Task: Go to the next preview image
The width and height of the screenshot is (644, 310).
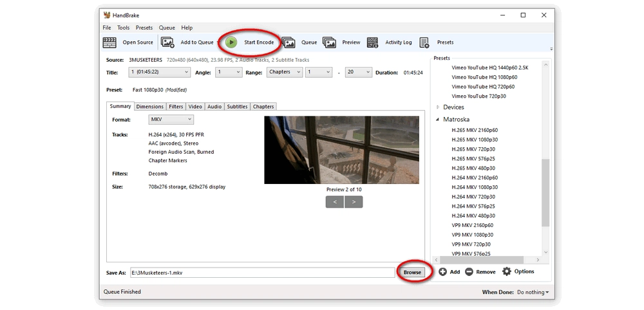Action: pyautogui.click(x=354, y=202)
